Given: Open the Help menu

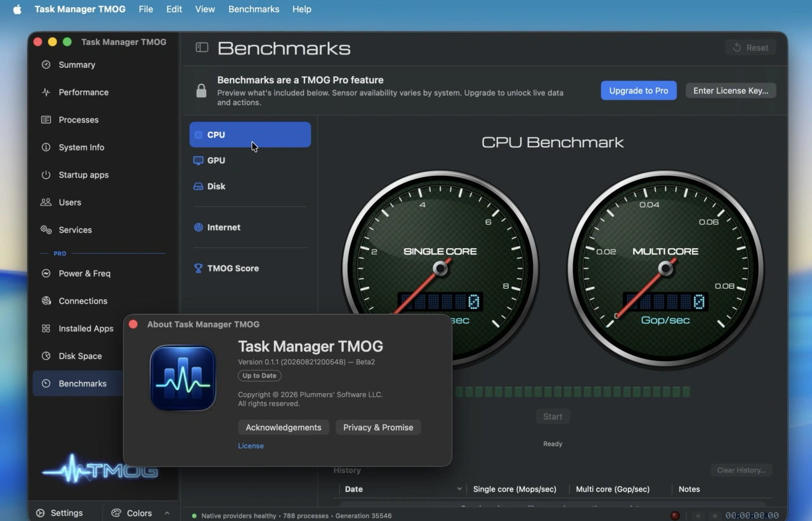Looking at the screenshot, I should coord(302,9).
